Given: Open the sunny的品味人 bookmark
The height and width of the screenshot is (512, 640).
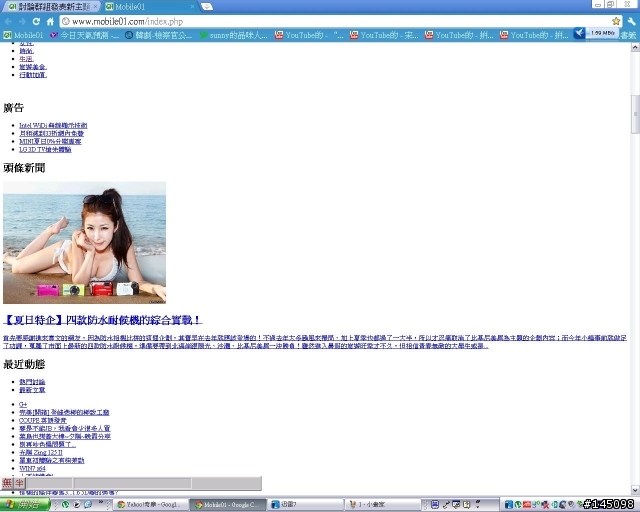Looking at the screenshot, I should 233,36.
